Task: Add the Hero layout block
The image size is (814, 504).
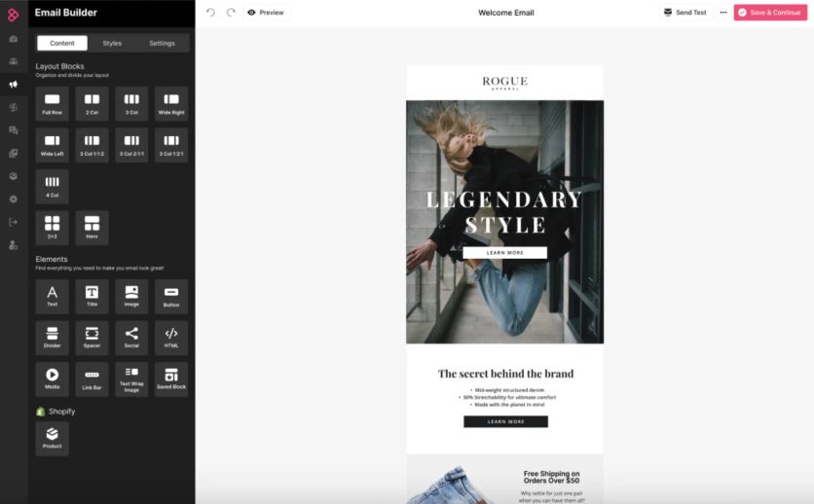Action: (92, 228)
